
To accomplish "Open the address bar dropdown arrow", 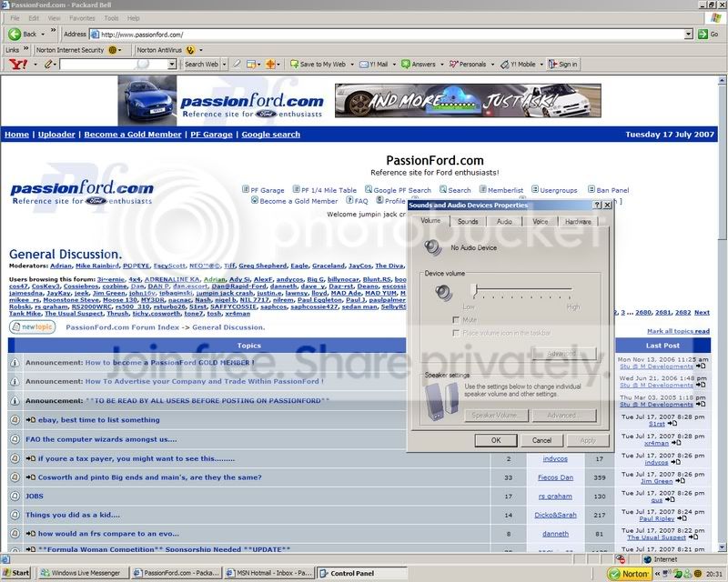I will pyautogui.click(x=689, y=35).
